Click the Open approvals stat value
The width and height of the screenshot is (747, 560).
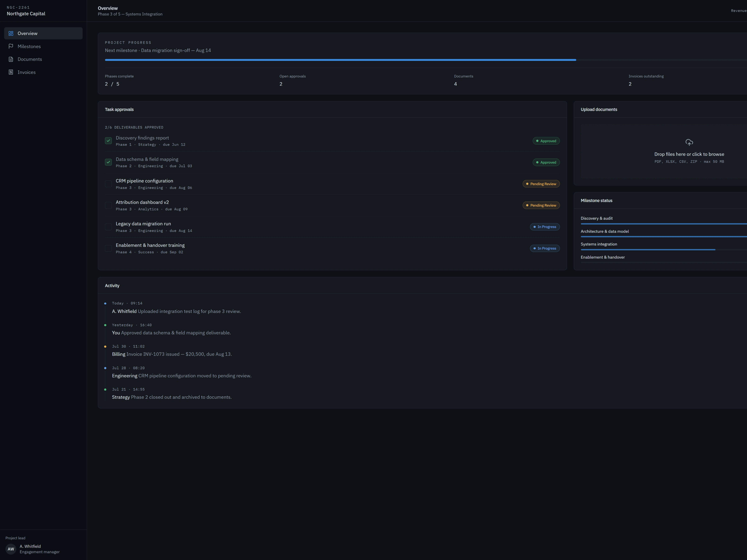281,84
